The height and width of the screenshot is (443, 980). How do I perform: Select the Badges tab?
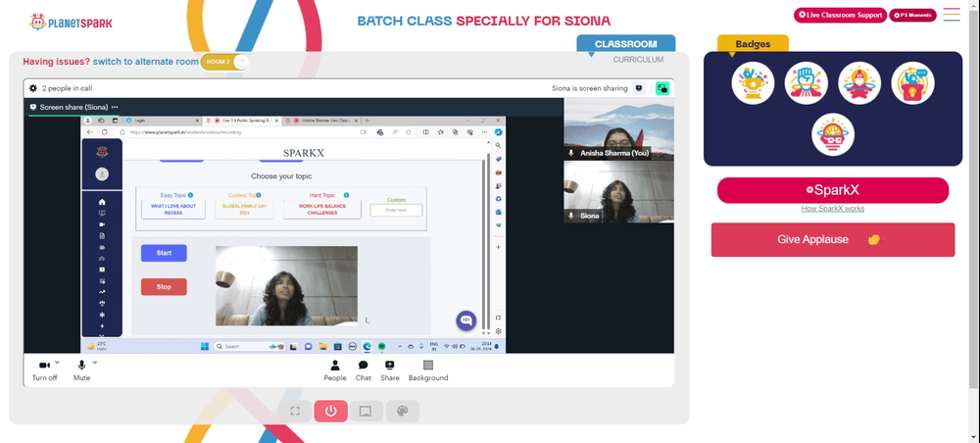pos(753,44)
